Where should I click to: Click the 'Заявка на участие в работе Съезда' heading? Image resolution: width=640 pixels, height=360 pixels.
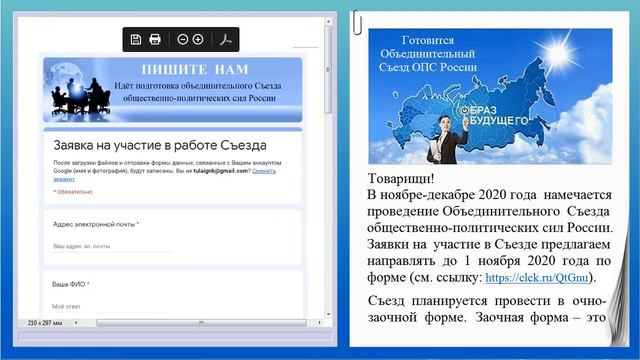coord(160,145)
